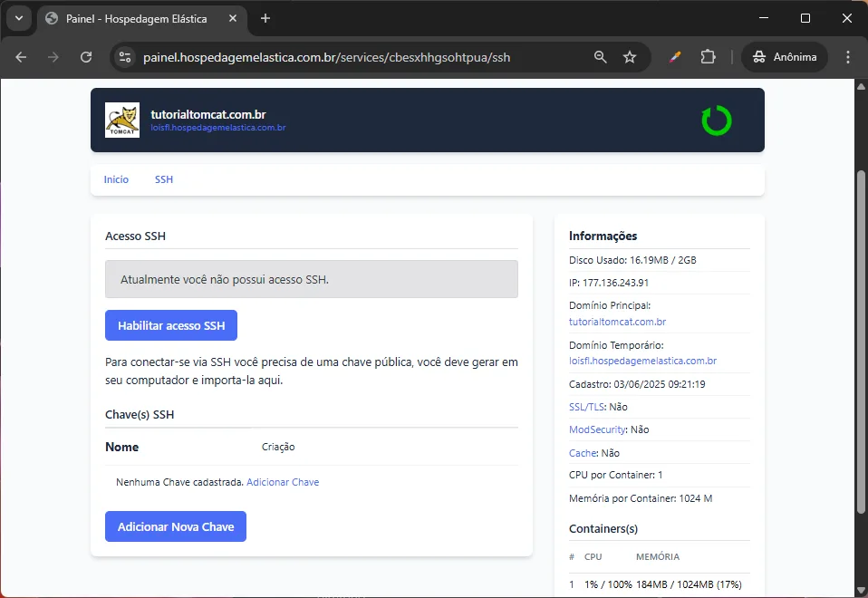
Task: Click the SSL/TLS link
Action: pyautogui.click(x=586, y=407)
